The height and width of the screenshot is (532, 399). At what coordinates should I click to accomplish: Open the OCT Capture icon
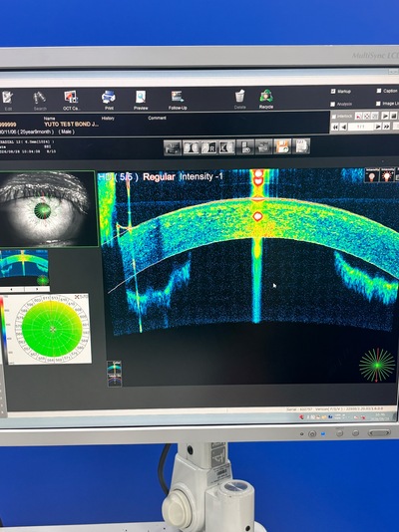[x=71, y=101]
